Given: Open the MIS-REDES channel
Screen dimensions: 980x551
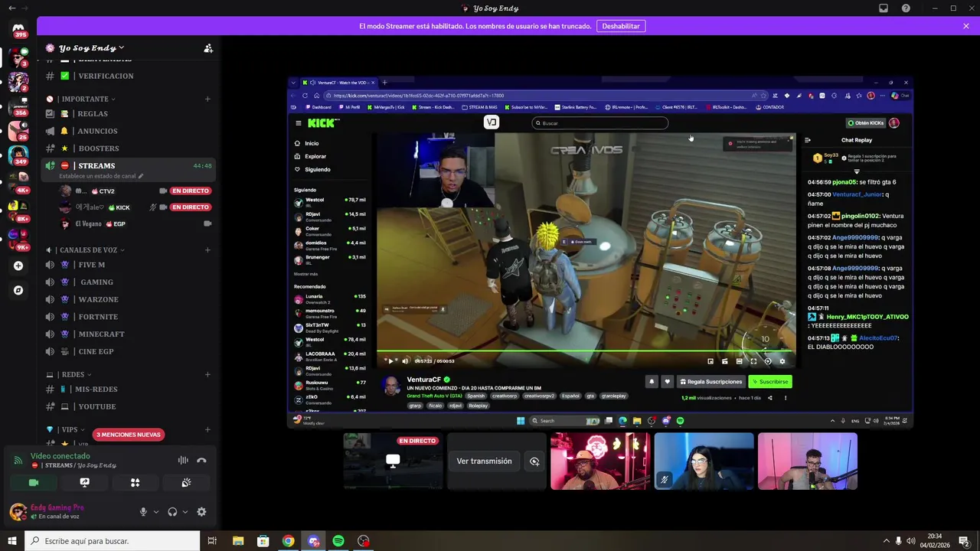Looking at the screenshot, I should [128, 390].
